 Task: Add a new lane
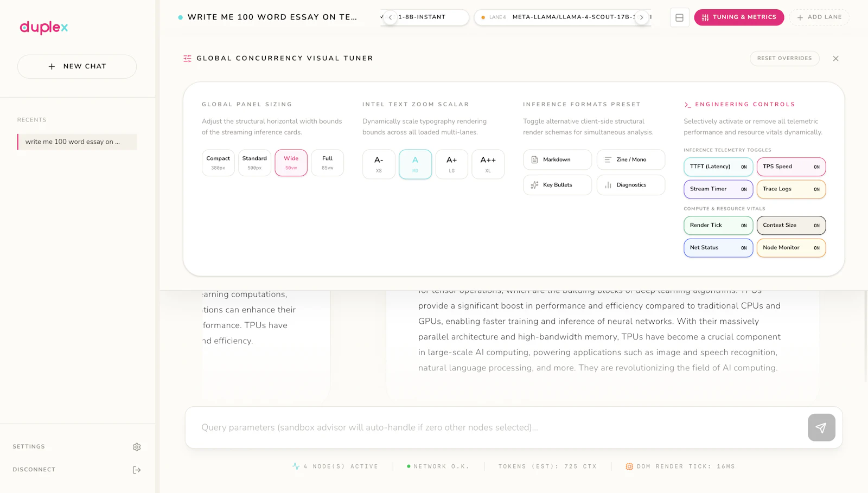pyautogui.click(x=819, y=17)
